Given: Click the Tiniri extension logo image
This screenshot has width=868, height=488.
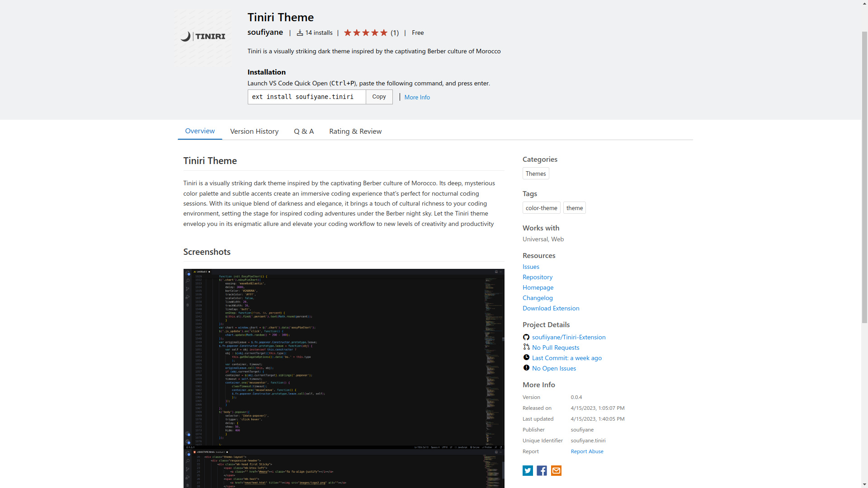Looking at the screenshot, I should pyautogui.click(x=203, y=37).
